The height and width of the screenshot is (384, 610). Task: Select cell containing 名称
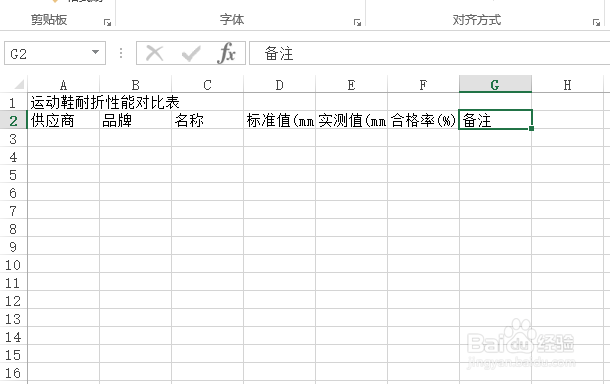[207, 121]
